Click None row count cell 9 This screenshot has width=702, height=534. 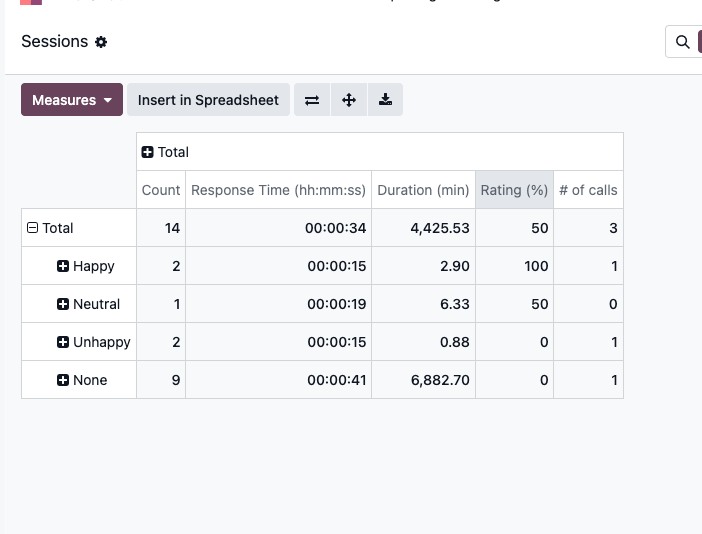click(x=161, y=380)
